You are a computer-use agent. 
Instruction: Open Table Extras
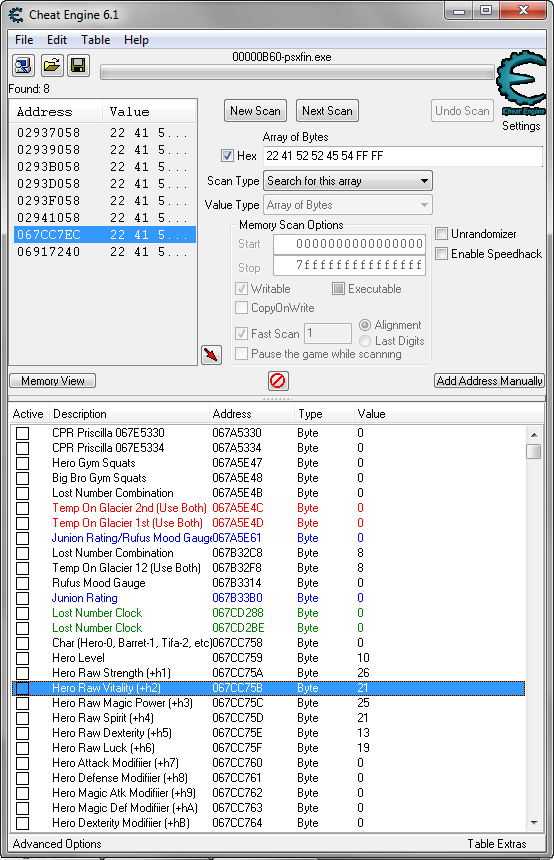coord(497,844)
